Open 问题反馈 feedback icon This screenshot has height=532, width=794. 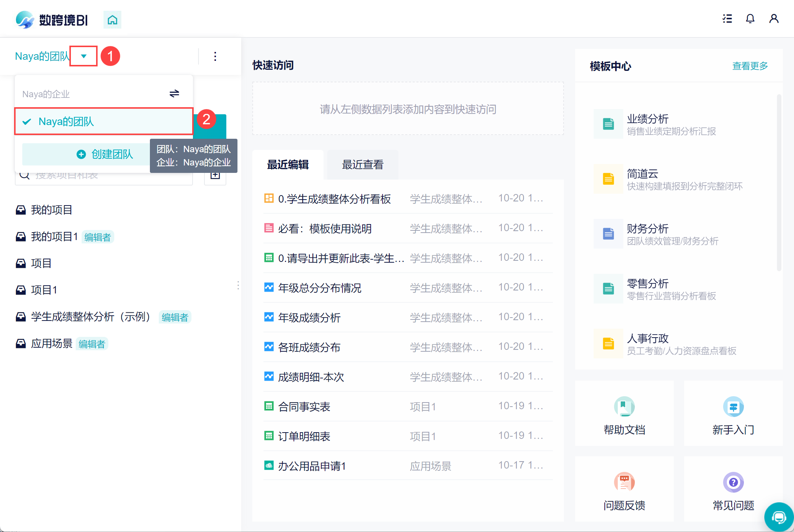[624, 482]
